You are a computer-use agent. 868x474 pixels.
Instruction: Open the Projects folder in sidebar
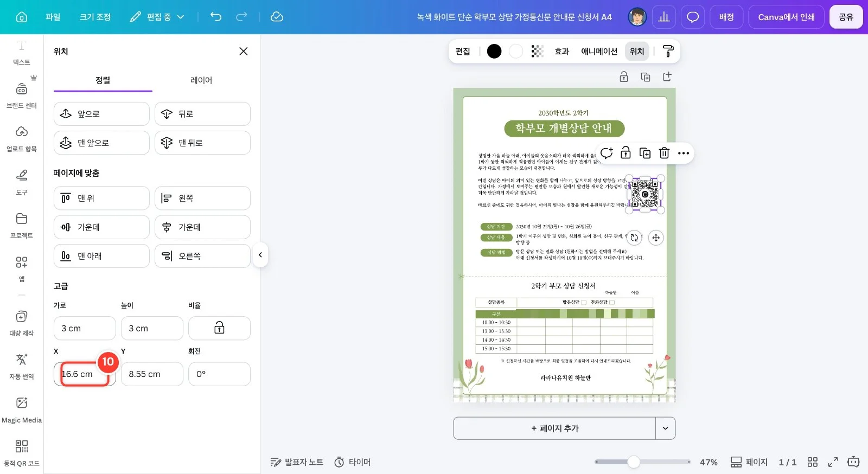[22, 225]
